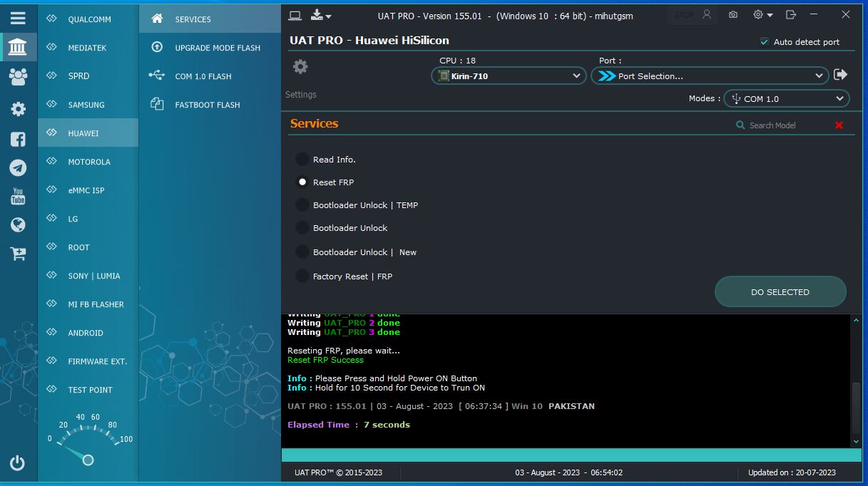
Task: Open the SPRD brand menu
Action: coord(88,76)
